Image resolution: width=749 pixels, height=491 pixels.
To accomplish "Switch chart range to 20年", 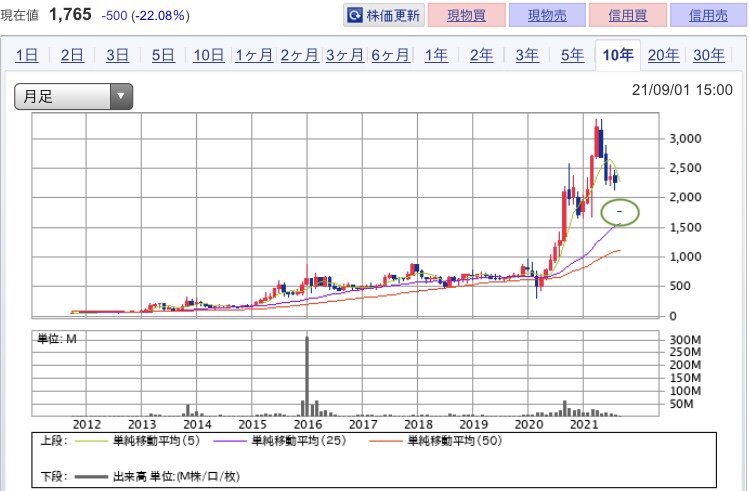I will click(x=663, y=55).
